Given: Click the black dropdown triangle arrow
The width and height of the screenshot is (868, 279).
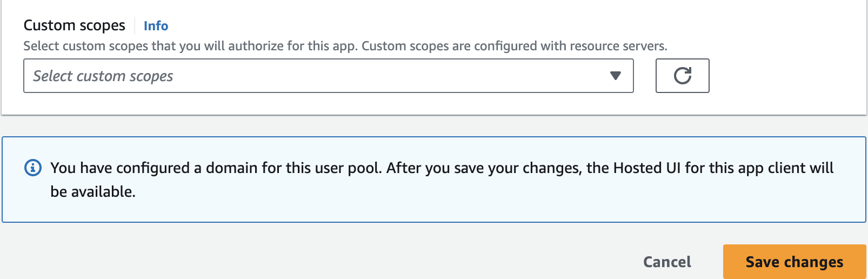Looking at the screenshot, I should [615, 76].
